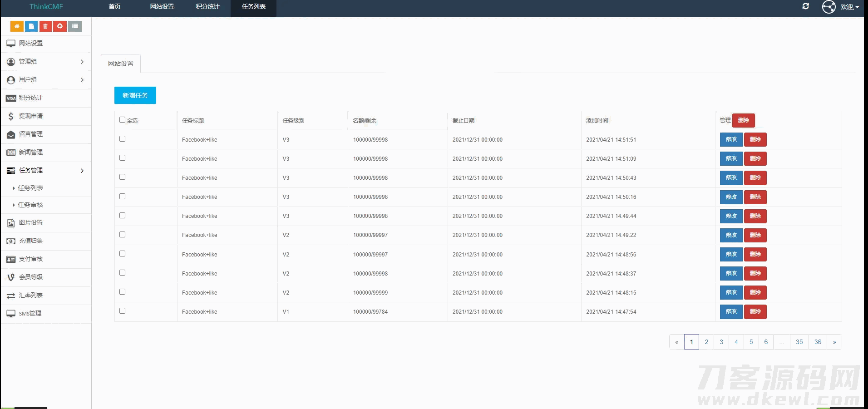This screenshot has width=868, height=409.
Task: Click the 新增任务 button
Action: click(x=135, y=95)
